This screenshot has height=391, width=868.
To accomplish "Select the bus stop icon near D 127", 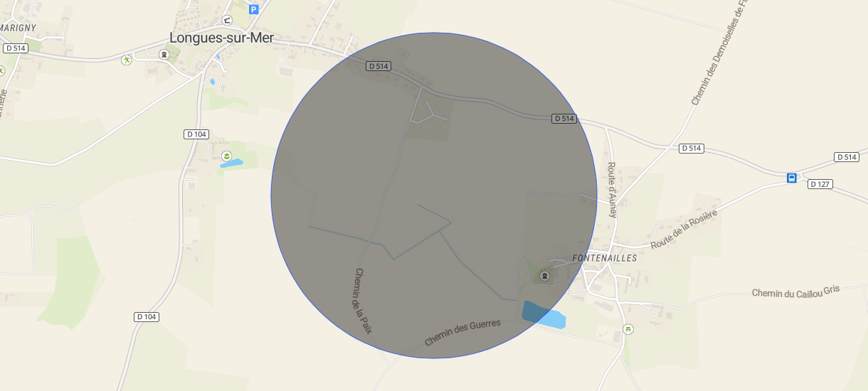I will click(791, 178).
